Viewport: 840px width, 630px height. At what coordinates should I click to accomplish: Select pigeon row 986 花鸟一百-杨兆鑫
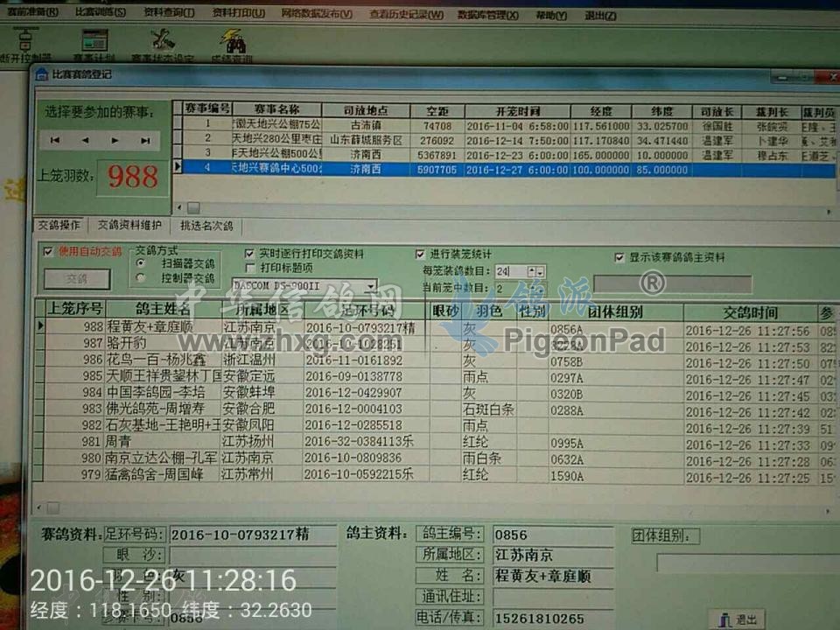click(437, 360)
